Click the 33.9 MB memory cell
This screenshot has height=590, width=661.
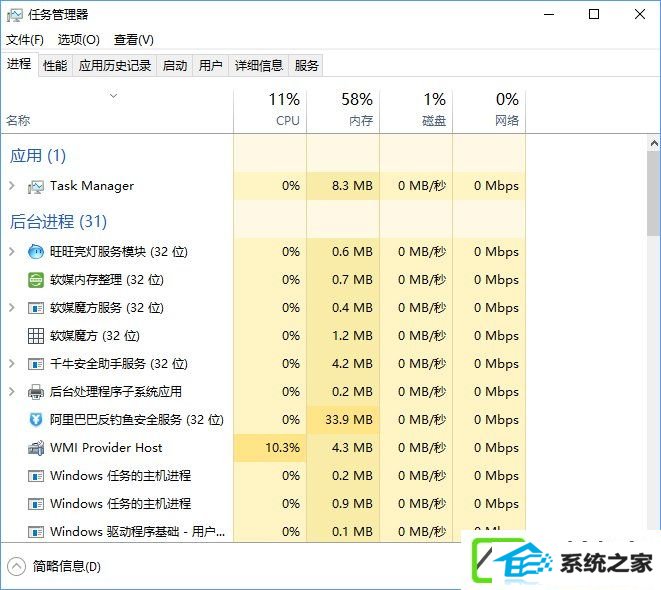343,420
